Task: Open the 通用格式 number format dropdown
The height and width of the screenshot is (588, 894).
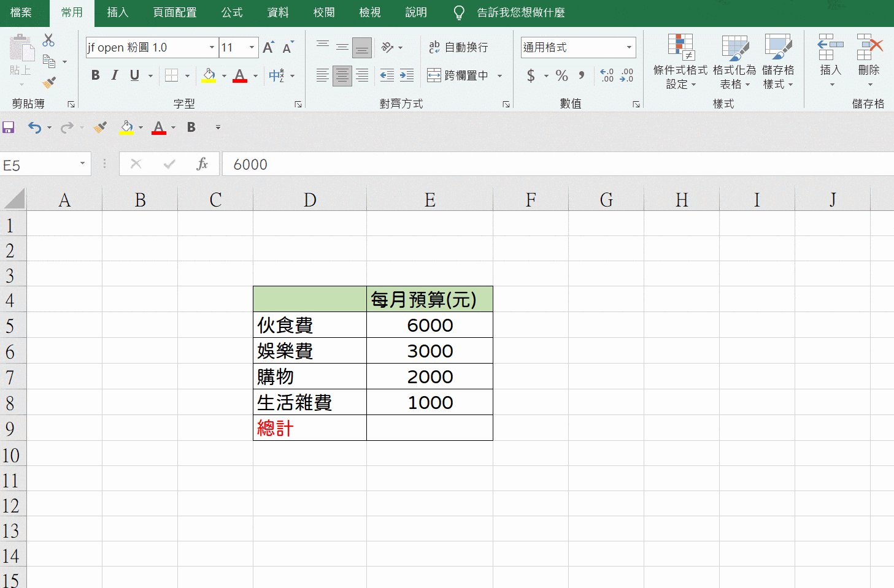Action: pos(577,47)
